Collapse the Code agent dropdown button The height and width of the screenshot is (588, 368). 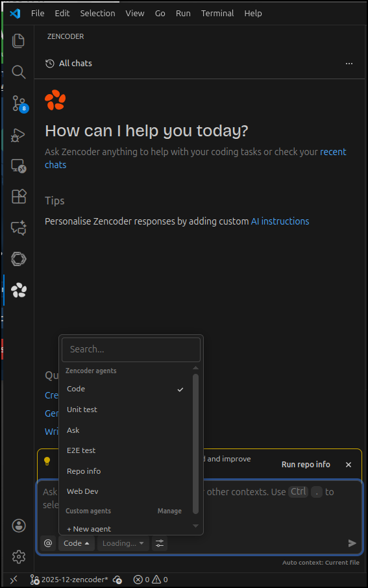pos(76,543)
